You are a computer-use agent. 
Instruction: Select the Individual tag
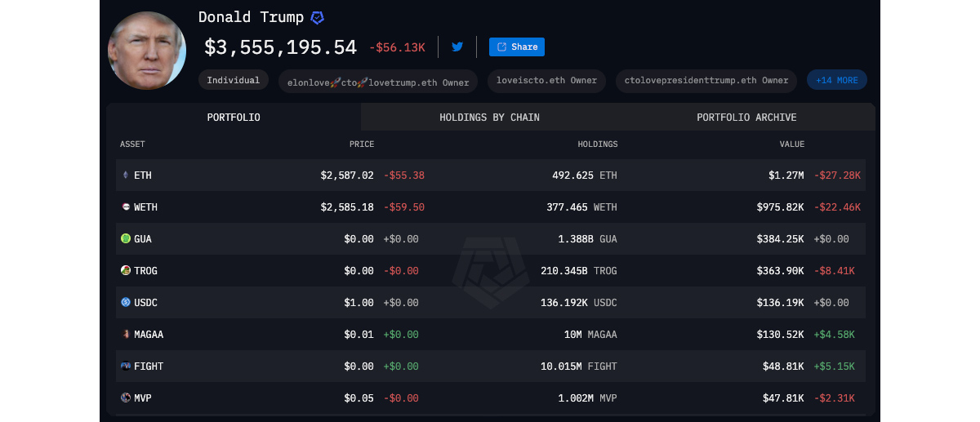(234, 80)
